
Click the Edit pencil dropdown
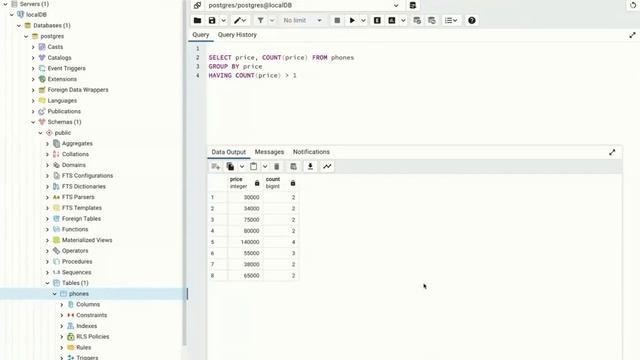click(x=240, y=20)
